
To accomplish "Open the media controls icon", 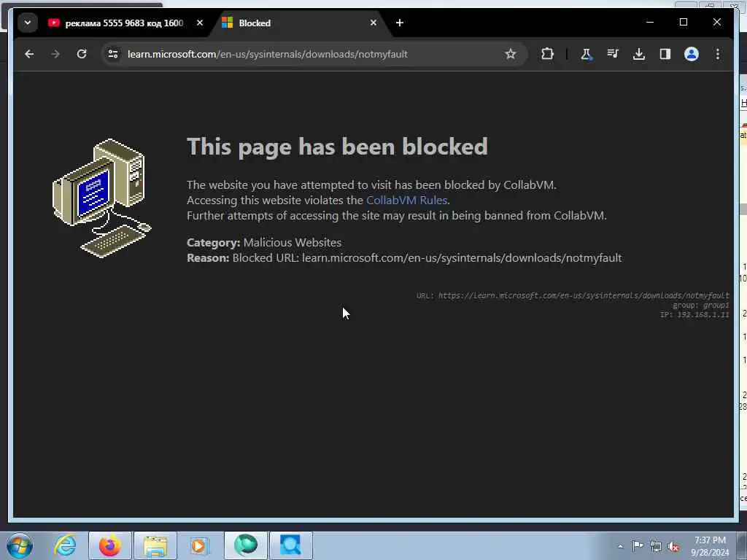I will (613, 54).
